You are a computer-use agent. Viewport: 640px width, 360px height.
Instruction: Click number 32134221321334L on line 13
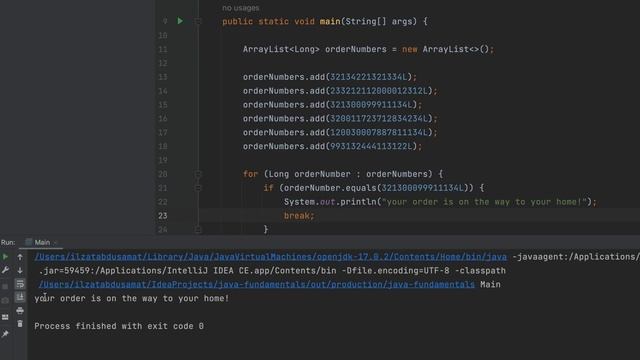(x=369, y=77)
